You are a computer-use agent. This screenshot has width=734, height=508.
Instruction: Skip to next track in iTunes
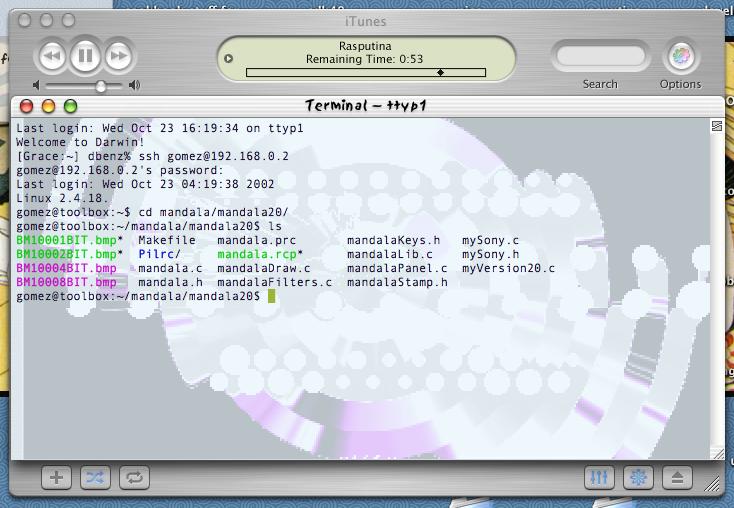point(118,56)
